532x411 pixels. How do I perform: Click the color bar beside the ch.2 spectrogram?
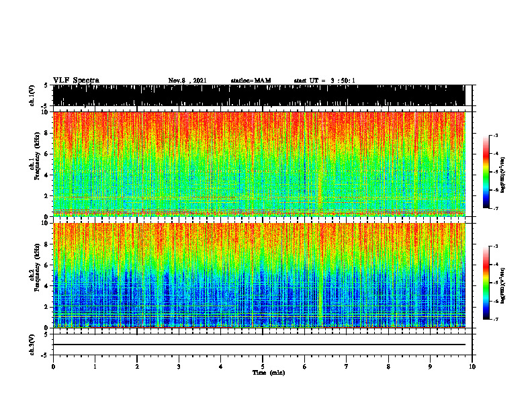click(x=486, y=283)
